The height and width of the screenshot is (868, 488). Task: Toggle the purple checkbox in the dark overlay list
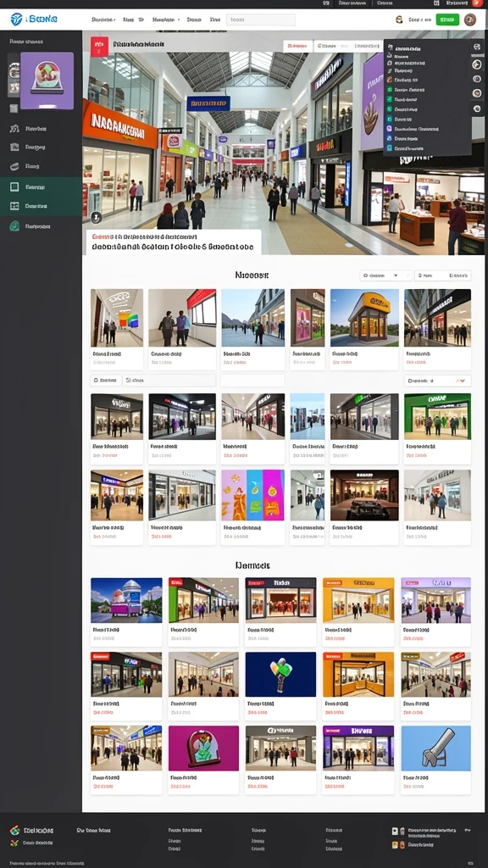click(390, 128)
